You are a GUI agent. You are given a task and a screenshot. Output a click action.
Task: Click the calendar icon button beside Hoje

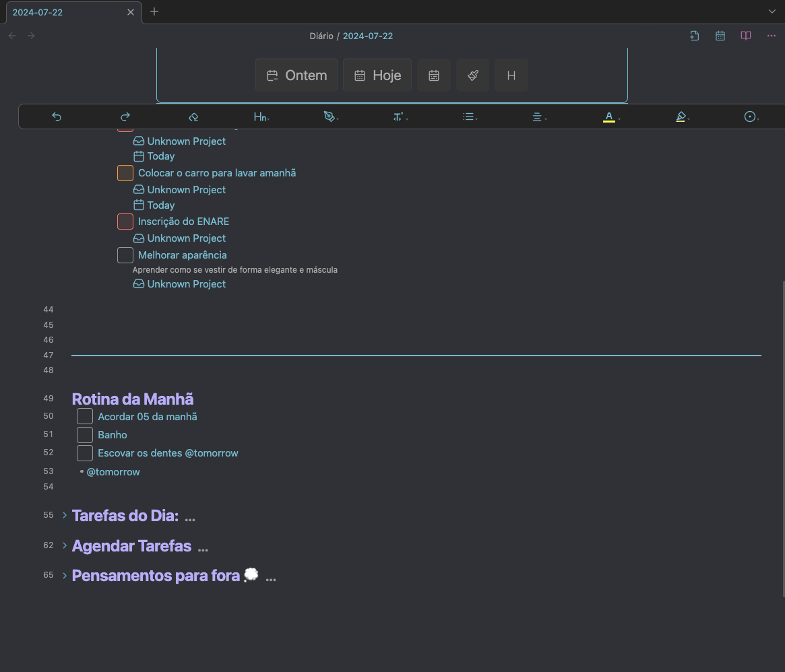coord(433,75)
